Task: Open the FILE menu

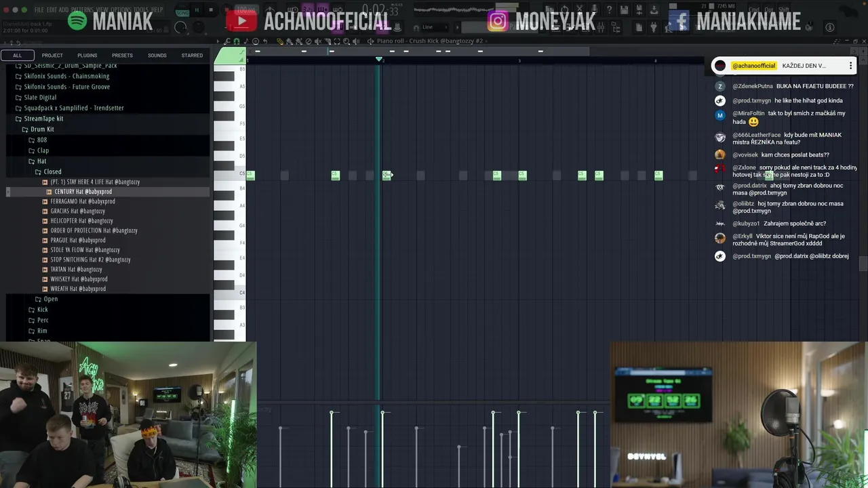Action: (x=39, y=10)
